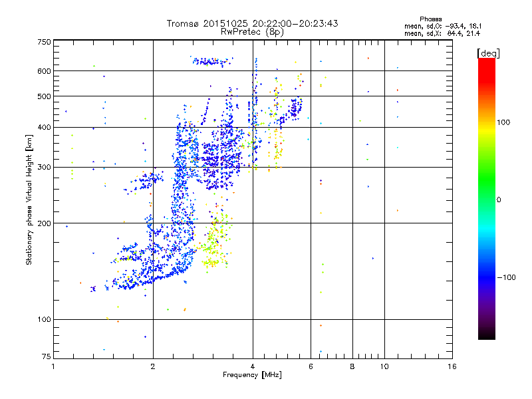This screenshot has height=399, width=532.
Task: Click the x-axis tick label '4'
Action: [x=253, y=366]
